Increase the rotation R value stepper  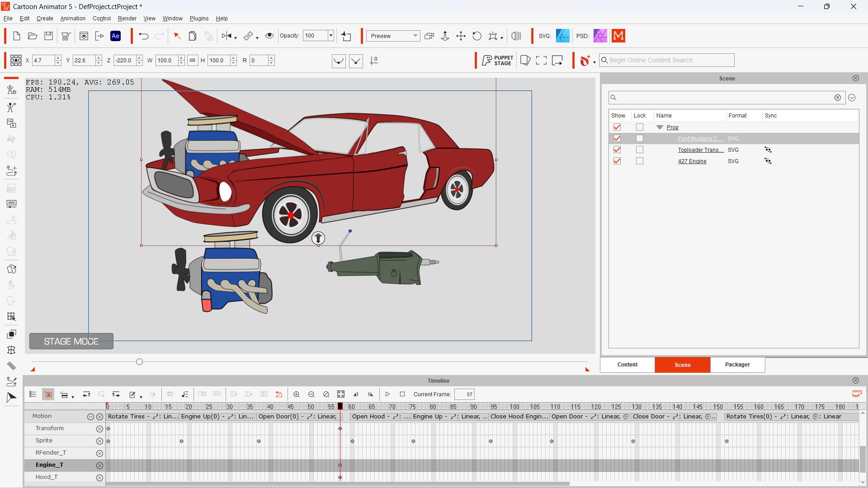pyautogui.click(x=271, y=58)
